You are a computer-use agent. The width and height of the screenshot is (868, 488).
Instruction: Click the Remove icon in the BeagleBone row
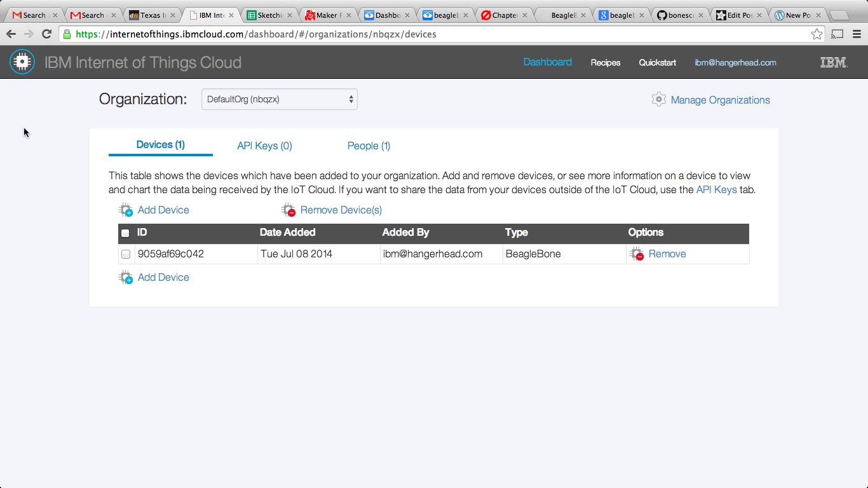point(637,254)
